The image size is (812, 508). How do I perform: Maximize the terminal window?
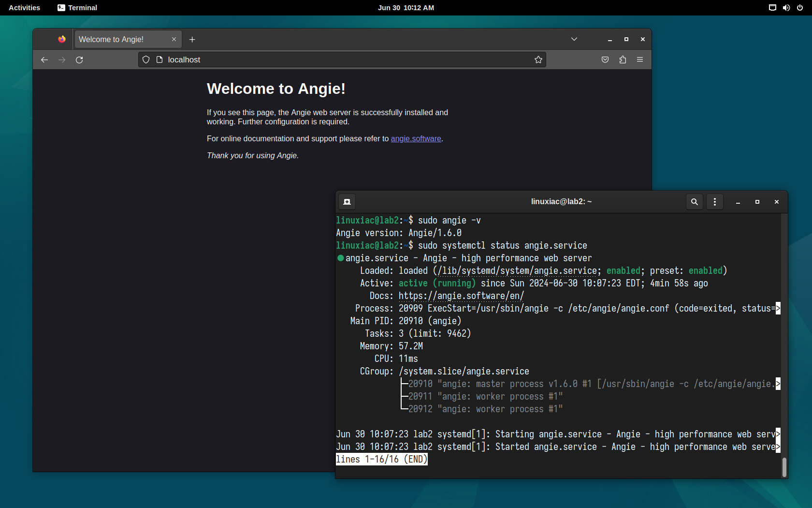pos(757,202)
